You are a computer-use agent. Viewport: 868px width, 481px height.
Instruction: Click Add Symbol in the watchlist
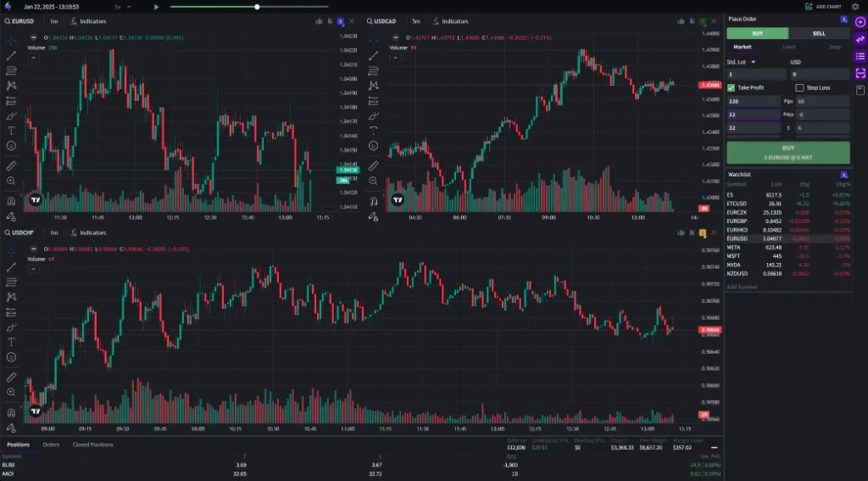point(741,287)
